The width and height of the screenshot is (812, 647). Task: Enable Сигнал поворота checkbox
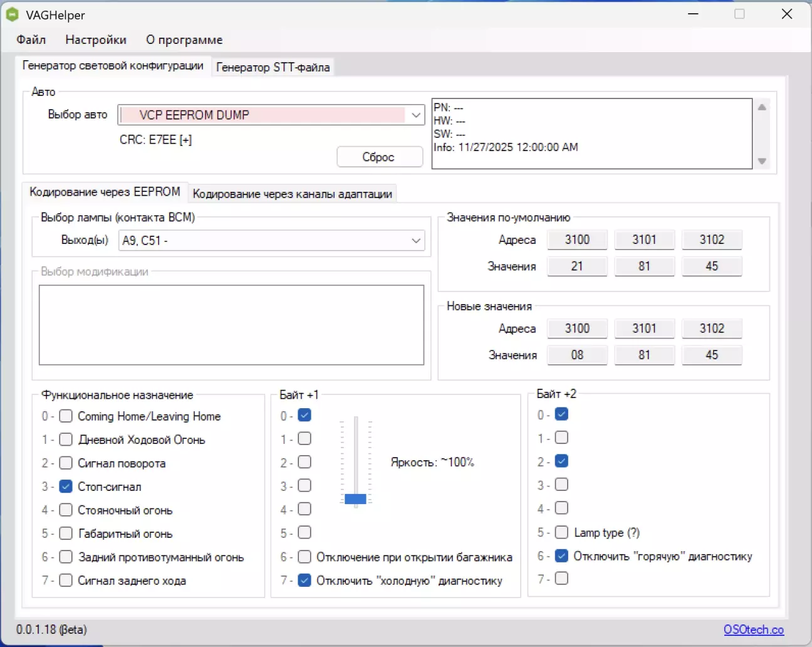[66, 463]
